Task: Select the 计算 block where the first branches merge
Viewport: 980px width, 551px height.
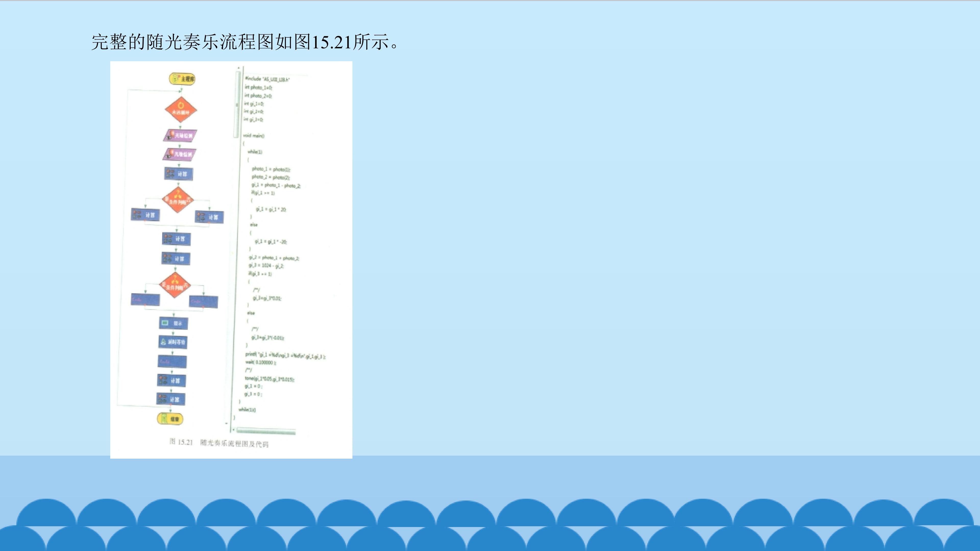Action: 176,239
